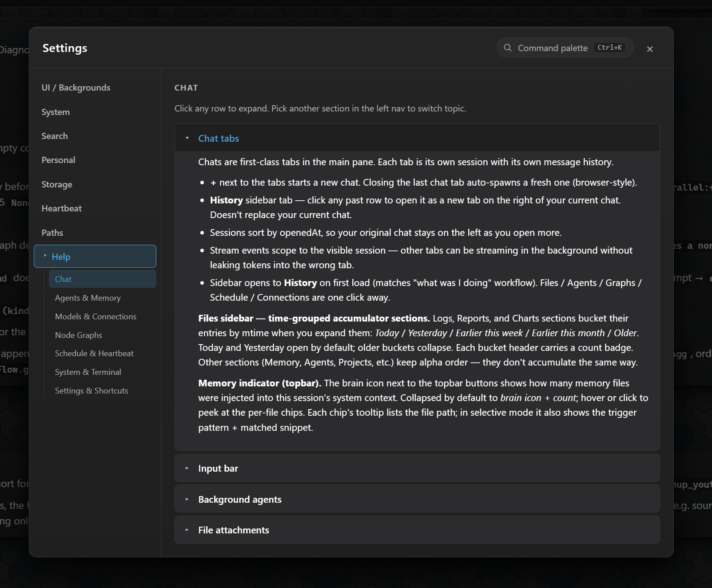
Task: Click the Chat tabs row title
Action: click(219, 139)
